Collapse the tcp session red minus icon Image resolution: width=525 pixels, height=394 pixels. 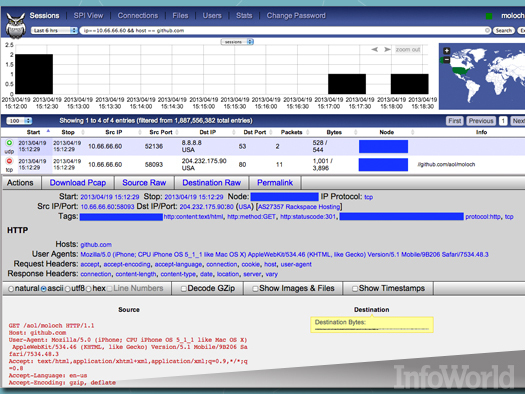[x=9, y=161]
